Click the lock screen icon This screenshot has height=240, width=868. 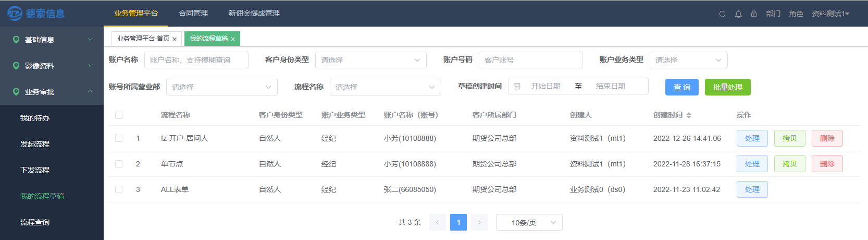(754, 14)
